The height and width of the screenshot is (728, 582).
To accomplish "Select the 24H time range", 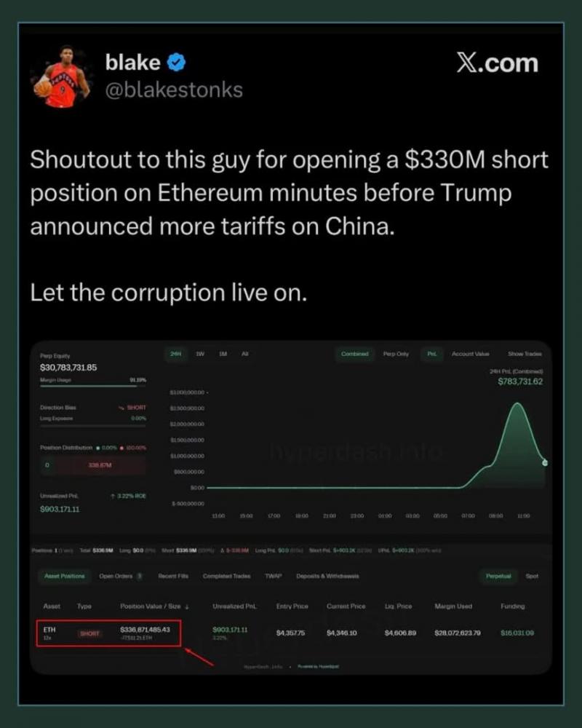I will coord(175,354).
